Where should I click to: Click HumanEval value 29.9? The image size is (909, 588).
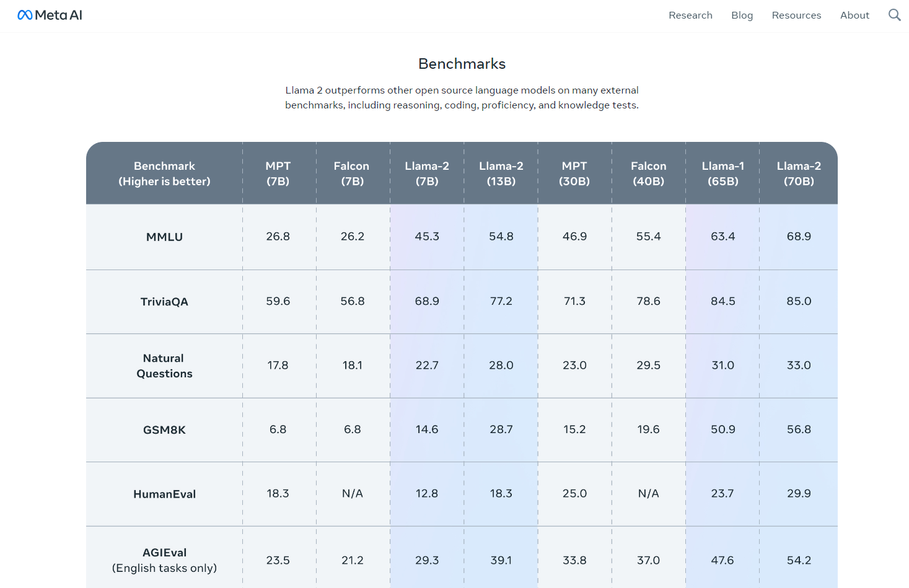coord(799,494)
